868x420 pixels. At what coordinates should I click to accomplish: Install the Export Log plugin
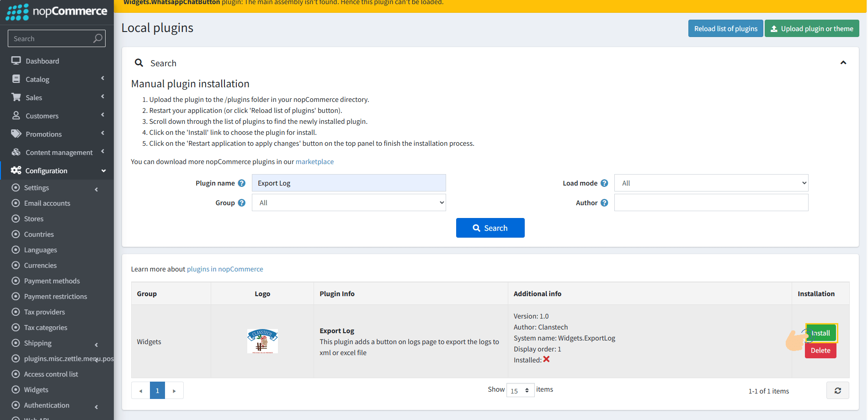(821, 333)
